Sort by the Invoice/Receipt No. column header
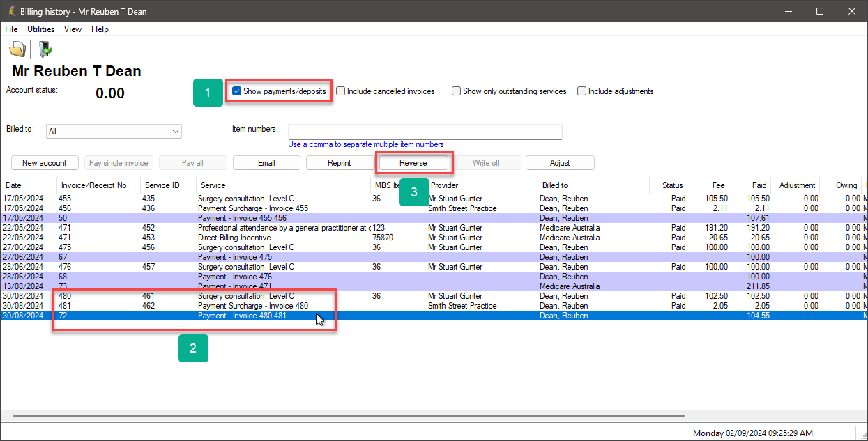Image resolution: width=868 pixels, height=441 pixels. tap(95, 185)
